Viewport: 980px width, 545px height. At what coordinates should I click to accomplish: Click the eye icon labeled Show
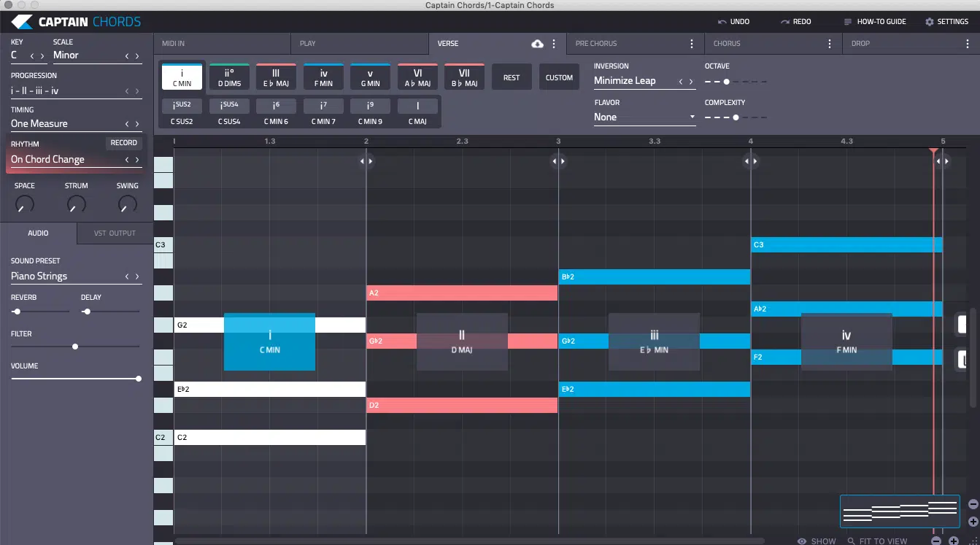802,541
